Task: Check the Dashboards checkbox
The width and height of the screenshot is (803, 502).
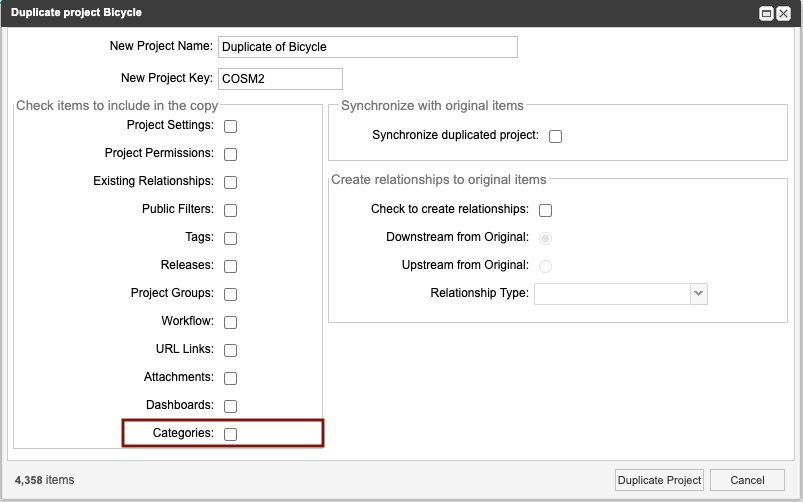Action: tap(230, 406)
